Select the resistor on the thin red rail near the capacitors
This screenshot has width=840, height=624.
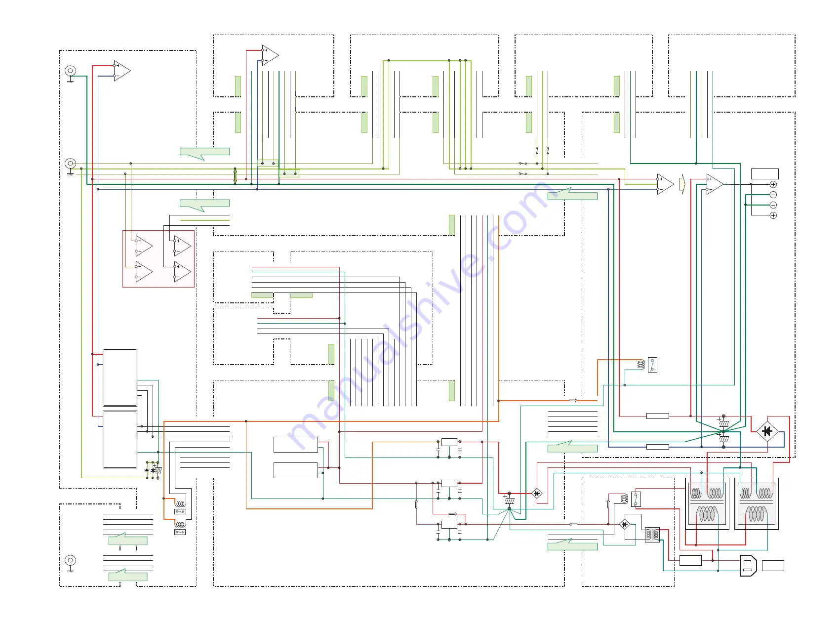pos(658,416)
